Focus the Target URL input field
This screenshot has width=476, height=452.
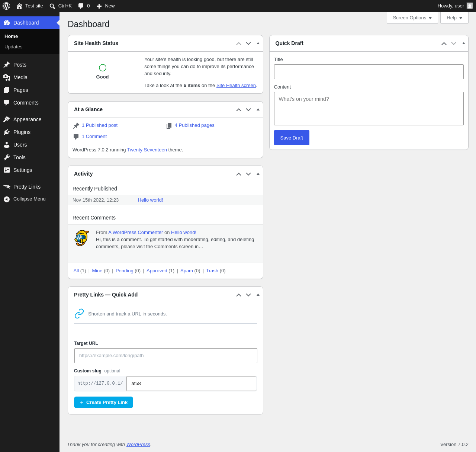[x=166, y=356]
